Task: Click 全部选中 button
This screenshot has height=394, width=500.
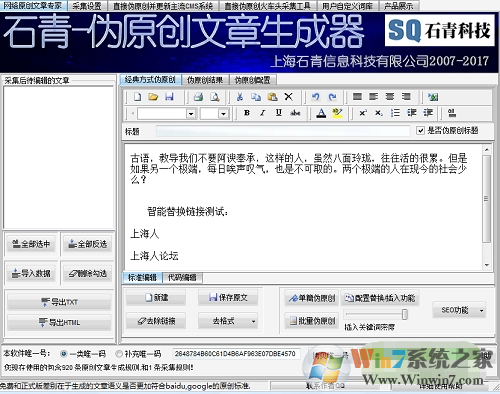Action: point(31,244)
